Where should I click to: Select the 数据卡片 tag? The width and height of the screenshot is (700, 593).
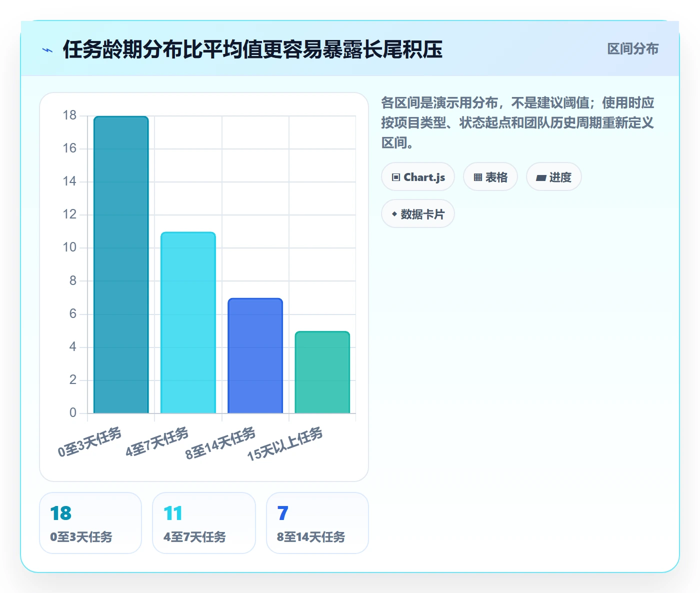coord(418,214)
